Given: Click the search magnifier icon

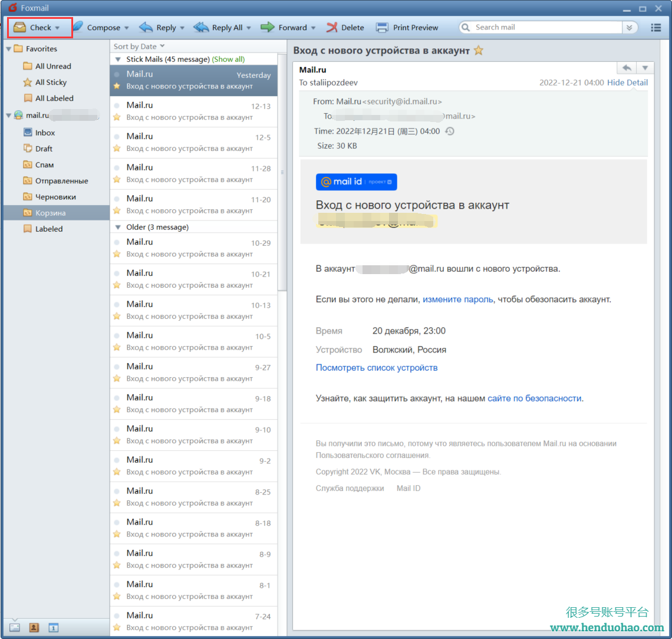Looking at the screenshot, I should click(466, 28).
